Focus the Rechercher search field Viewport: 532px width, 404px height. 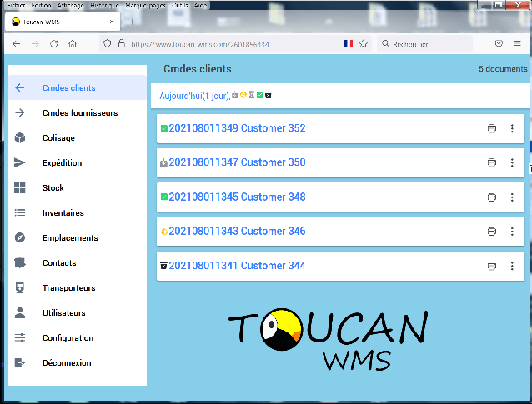(424, 43)
